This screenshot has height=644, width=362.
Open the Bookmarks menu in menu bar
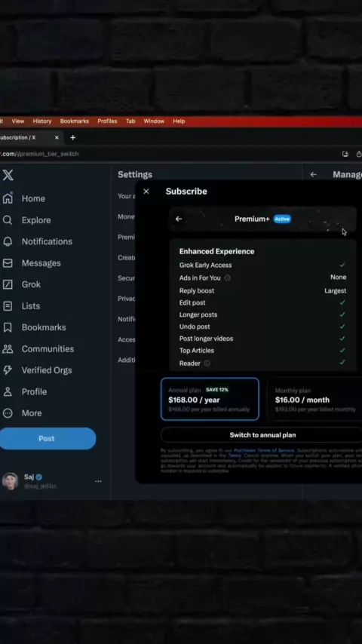pyautogui.click(x=75, y=121)
